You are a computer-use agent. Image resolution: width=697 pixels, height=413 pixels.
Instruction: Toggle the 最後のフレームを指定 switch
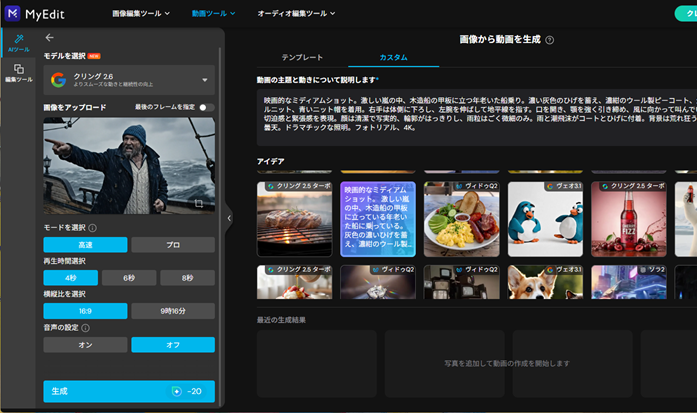206,107
